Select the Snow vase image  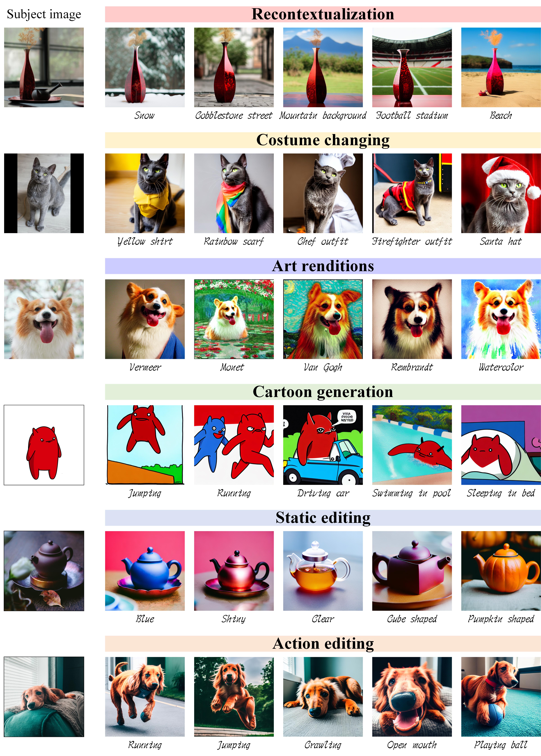tap(145, 67)
